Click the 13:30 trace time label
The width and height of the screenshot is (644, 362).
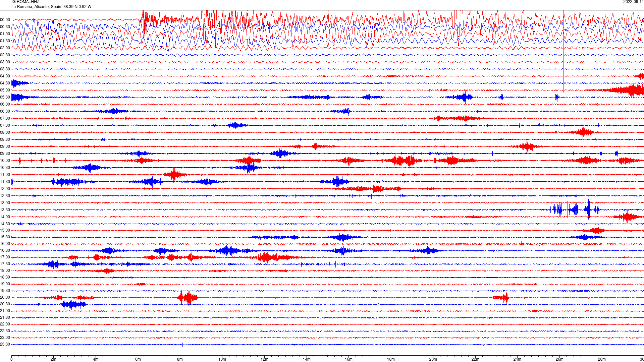tap(5, 210)
